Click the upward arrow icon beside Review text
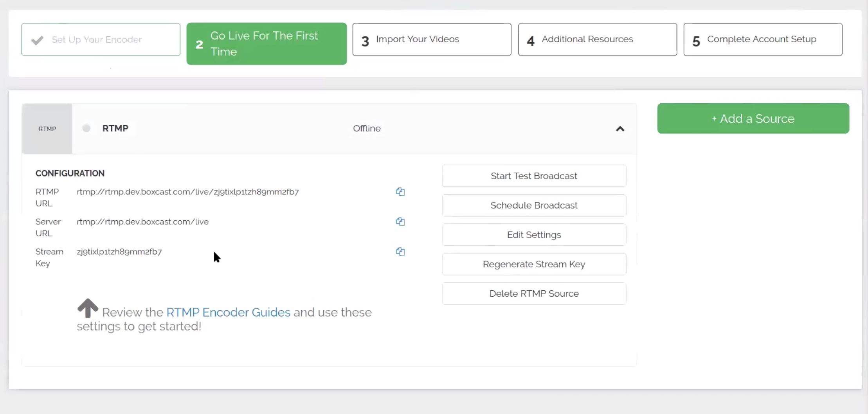Viewport: 868px width, 414px height. 88,308
